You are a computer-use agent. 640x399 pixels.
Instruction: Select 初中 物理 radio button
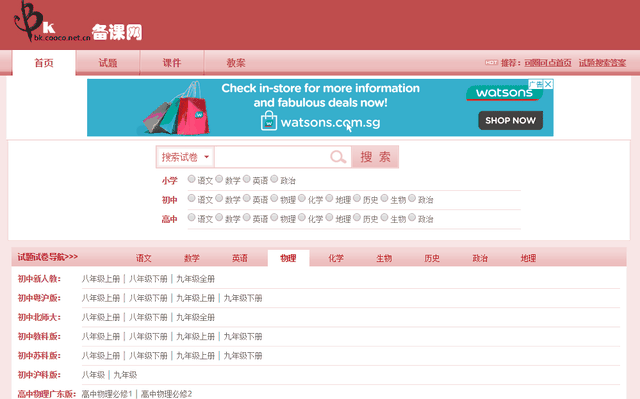[x=274, y=198]
